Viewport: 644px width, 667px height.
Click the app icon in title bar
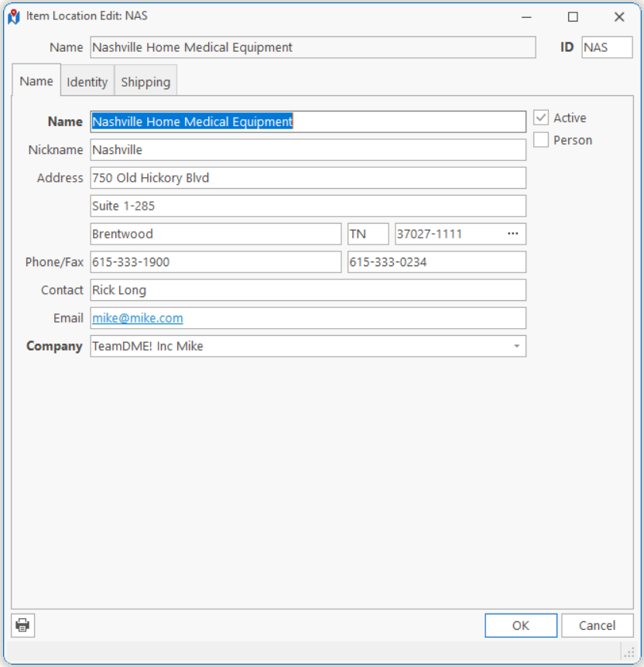coord(14,16)
